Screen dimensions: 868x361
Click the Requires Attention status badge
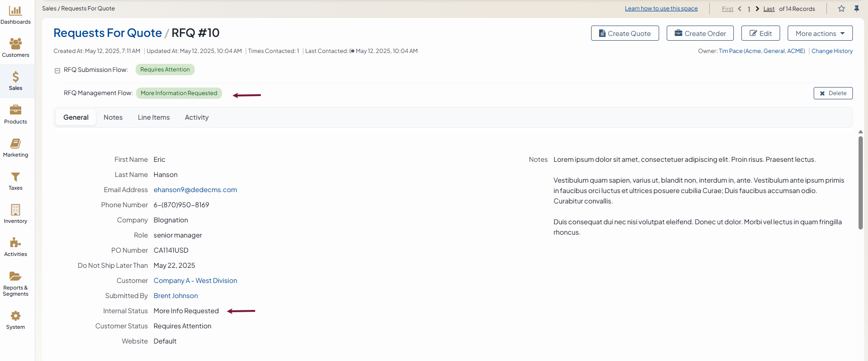(165, 70)
